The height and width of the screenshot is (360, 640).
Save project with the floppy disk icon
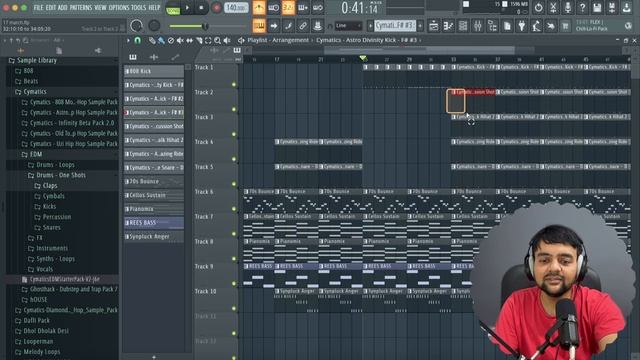[x=597, y=7]
